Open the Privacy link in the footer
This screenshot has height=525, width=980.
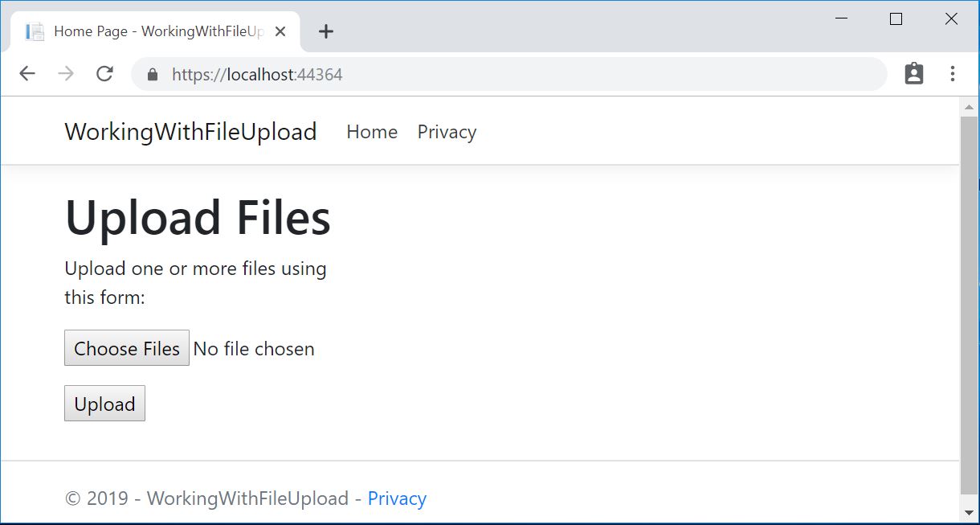tap(397, 498)
